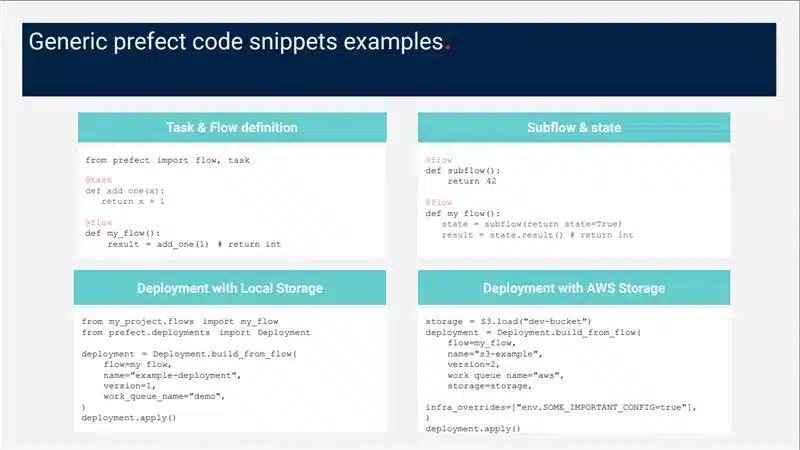Click the 'state = subflow(return_state=True)' line

pyautogui.click(x=532, y=224)
